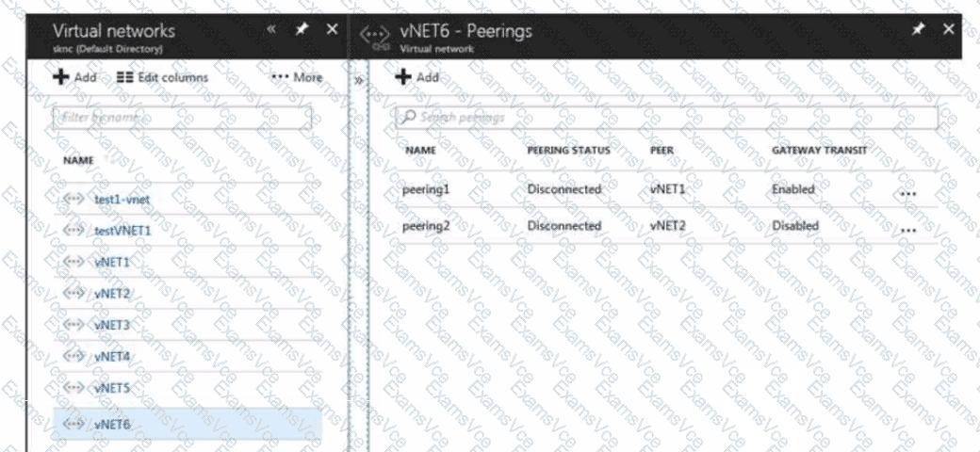980x452 pixels.
Task: Click the vNET4 network icon
Action: [x=74, y=356]
